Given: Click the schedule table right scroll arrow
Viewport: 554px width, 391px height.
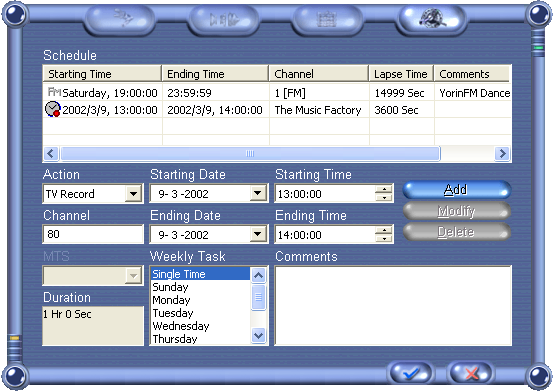Looking at the screenshot, I should pos(502,154).
